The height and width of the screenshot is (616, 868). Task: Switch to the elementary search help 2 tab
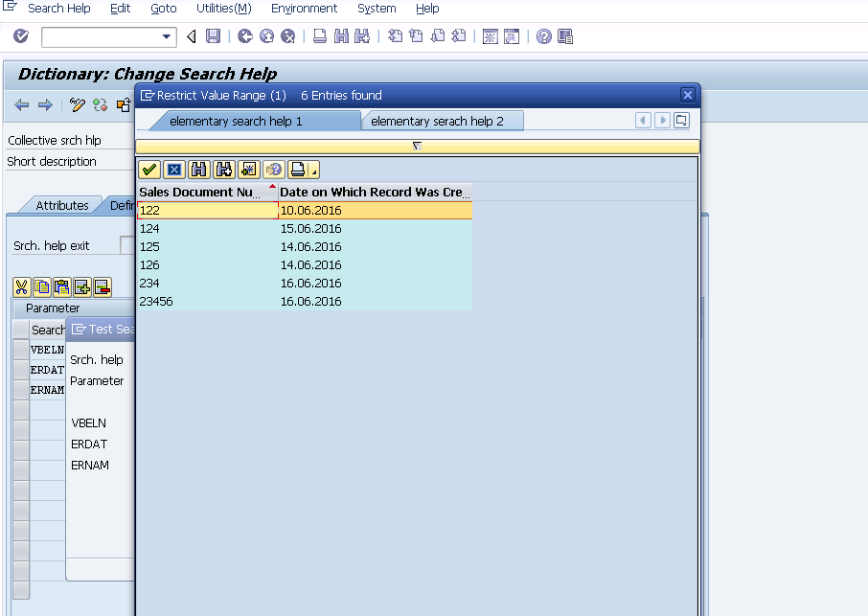pyautogui.click(x=442, y=120)
